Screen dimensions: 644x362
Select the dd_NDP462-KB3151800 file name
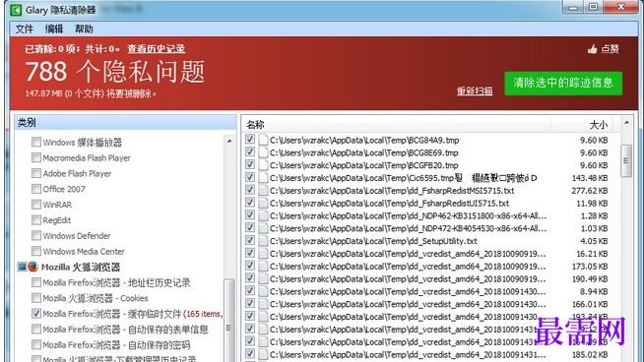[408, 215]
